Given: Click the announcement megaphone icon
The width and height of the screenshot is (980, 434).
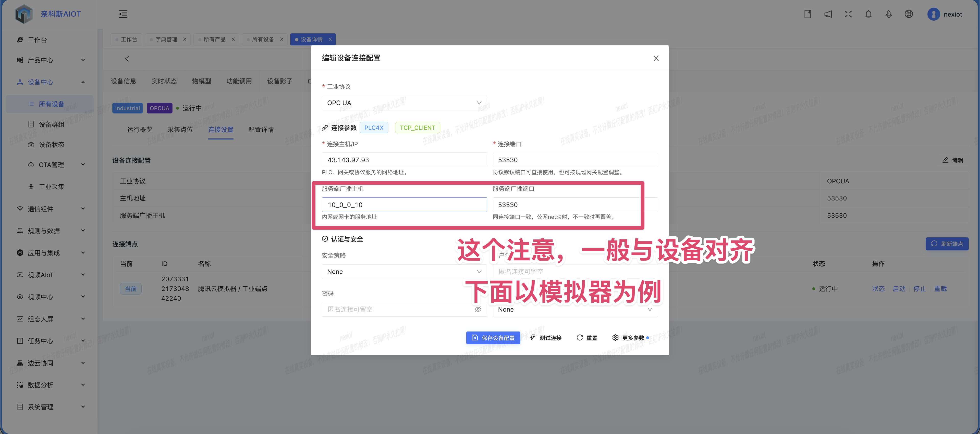Looking at the screenshot, I should (x=828, y=14).
